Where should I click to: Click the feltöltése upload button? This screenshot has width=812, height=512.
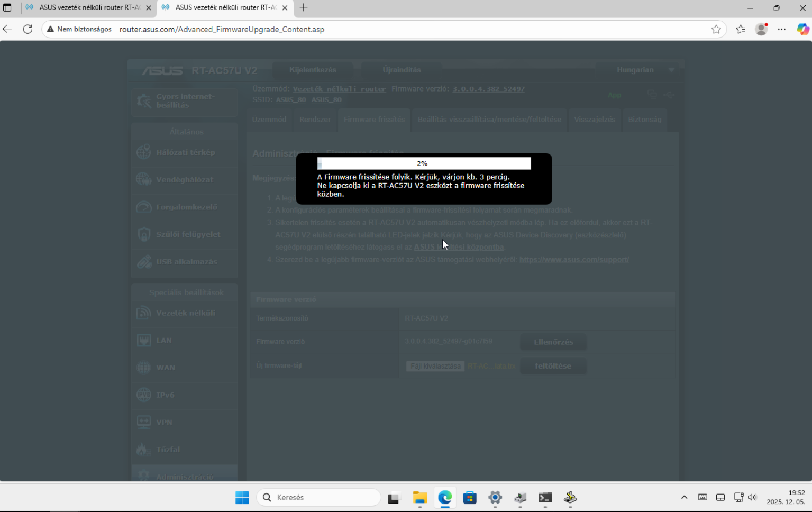553,366
